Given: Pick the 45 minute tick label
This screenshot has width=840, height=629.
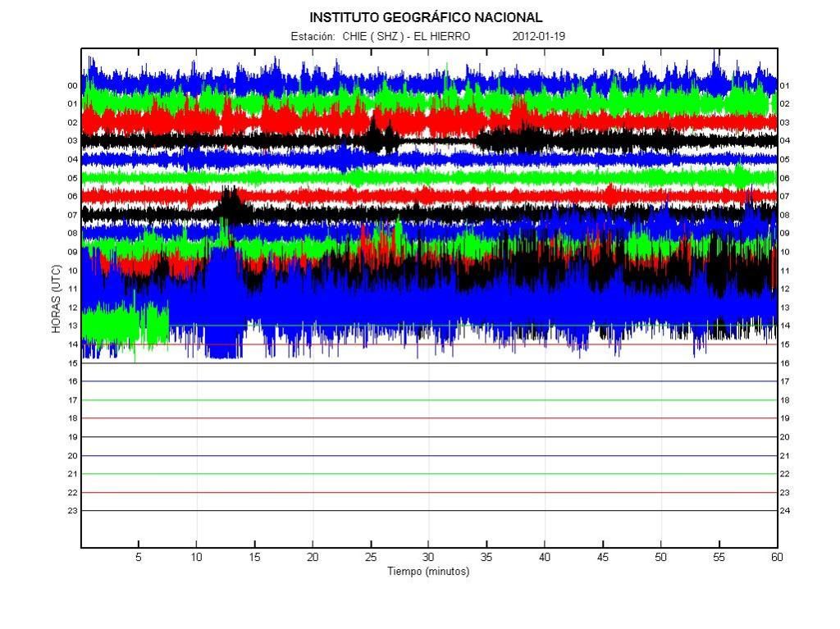Looking at the screenshot, I should click(x=602, y=558).
